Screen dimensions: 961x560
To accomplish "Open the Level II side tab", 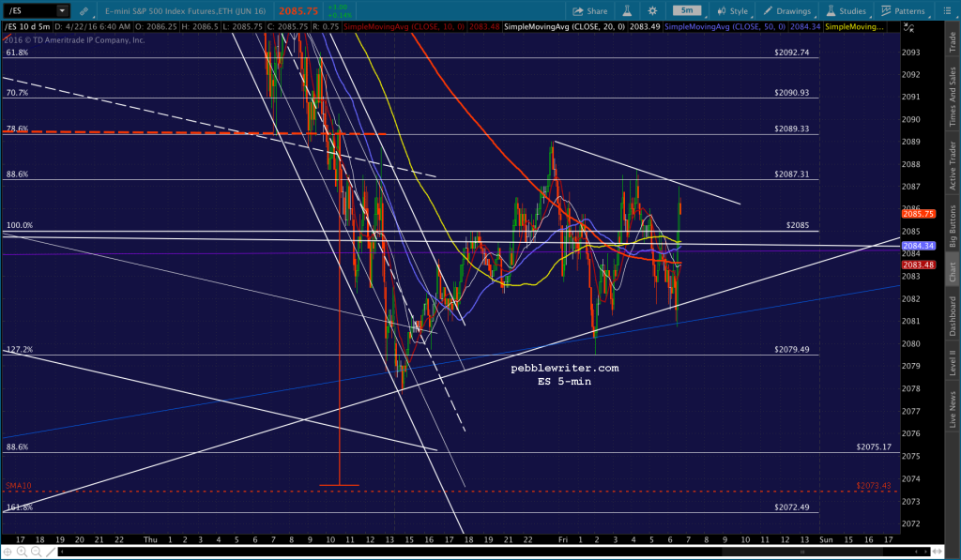I will point(953,363).
